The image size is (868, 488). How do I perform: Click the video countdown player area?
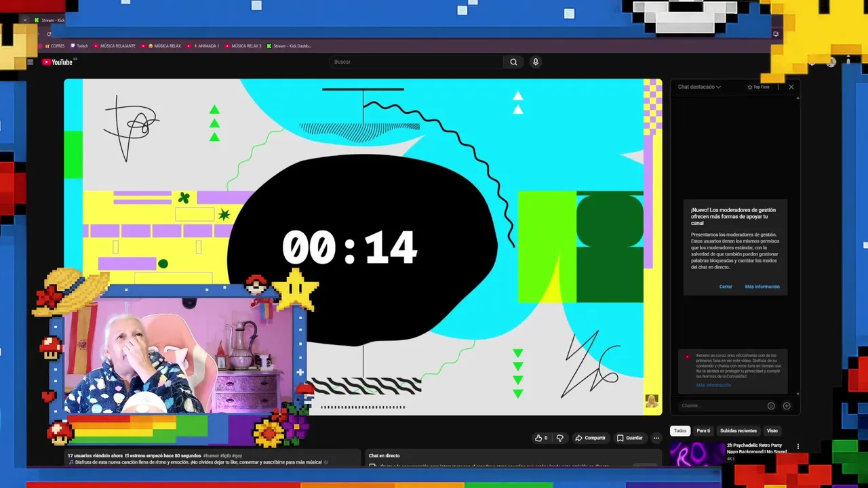[363, 247]
